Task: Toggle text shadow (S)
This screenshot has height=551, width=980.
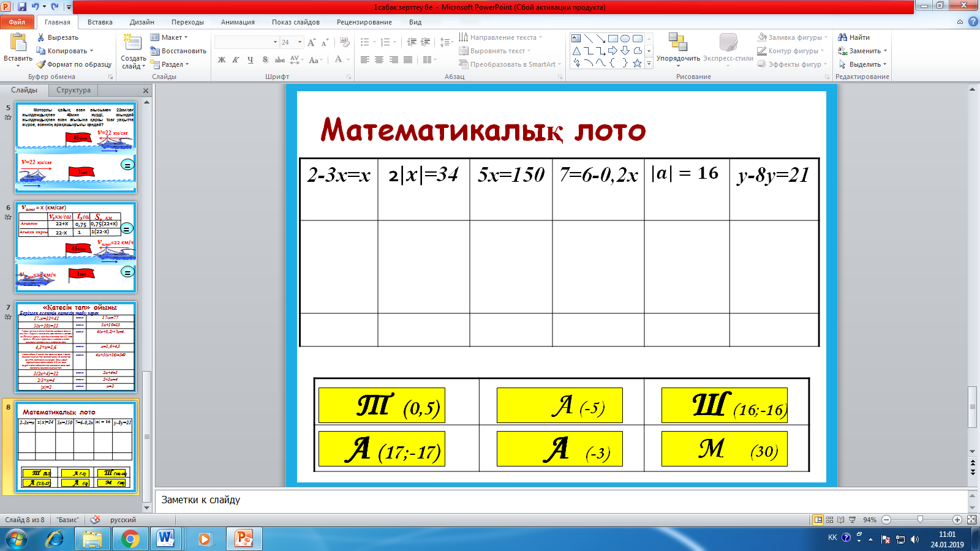Action: point(265,59)
